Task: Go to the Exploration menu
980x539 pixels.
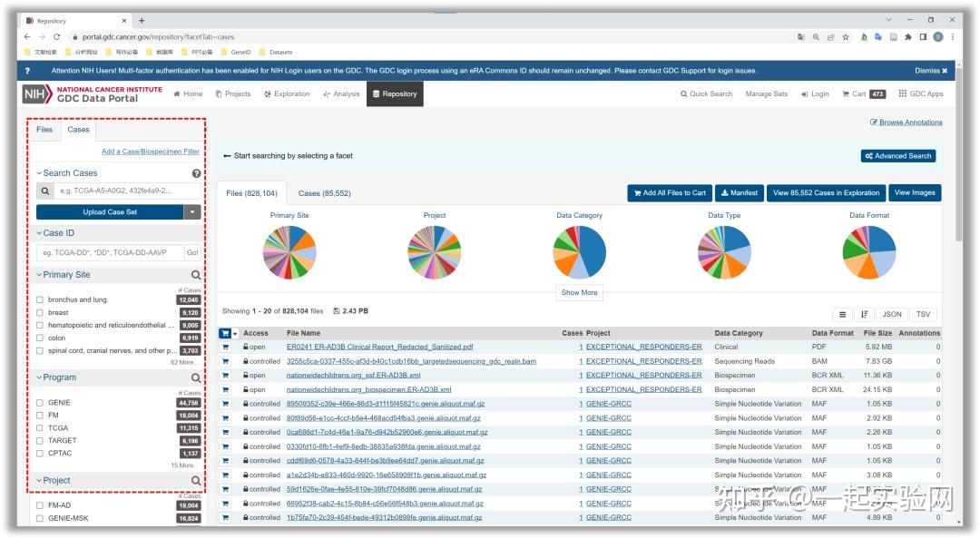Action: click(x=287, y=93)
